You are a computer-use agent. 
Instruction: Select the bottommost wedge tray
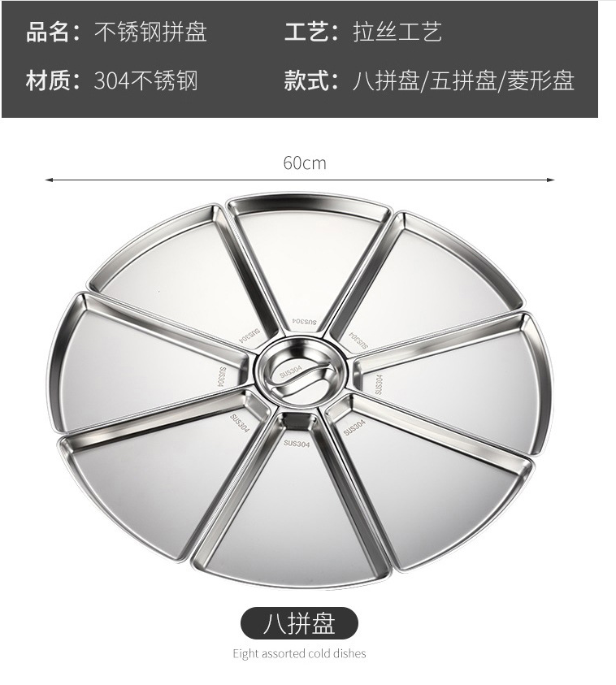(293, 502)
